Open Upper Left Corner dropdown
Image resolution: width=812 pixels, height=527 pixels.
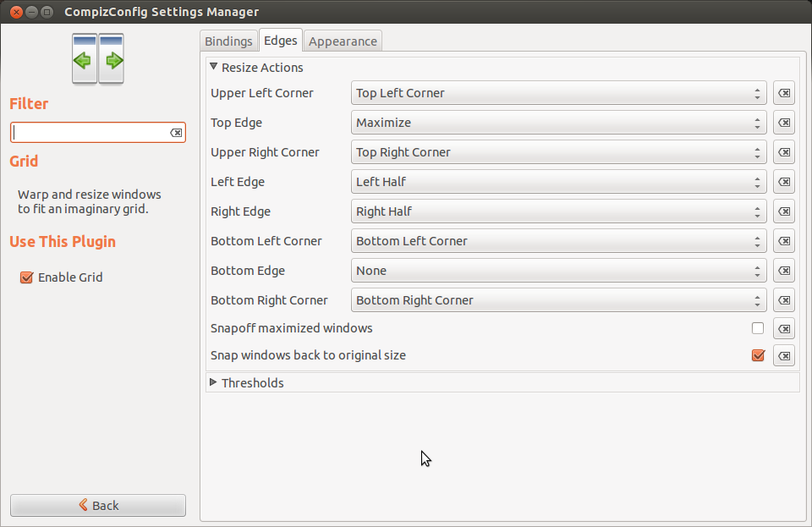pos(559,93)
